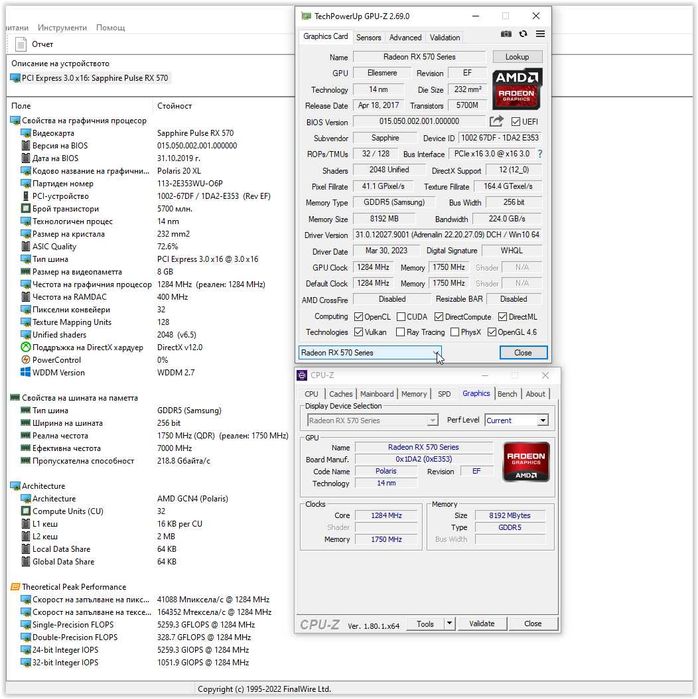Click the Architecture section header icon
The width and height of the screenshot is (698, 699).
pos(15,486)
